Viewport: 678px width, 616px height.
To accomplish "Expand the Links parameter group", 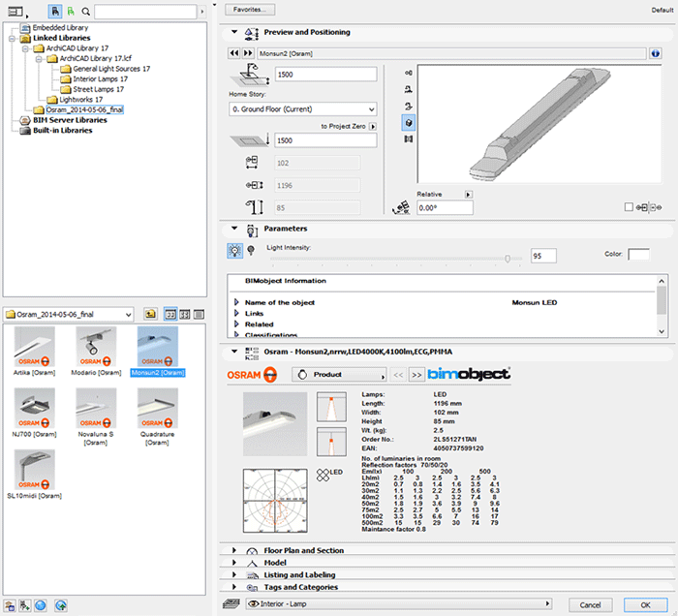I will [236, 313].
